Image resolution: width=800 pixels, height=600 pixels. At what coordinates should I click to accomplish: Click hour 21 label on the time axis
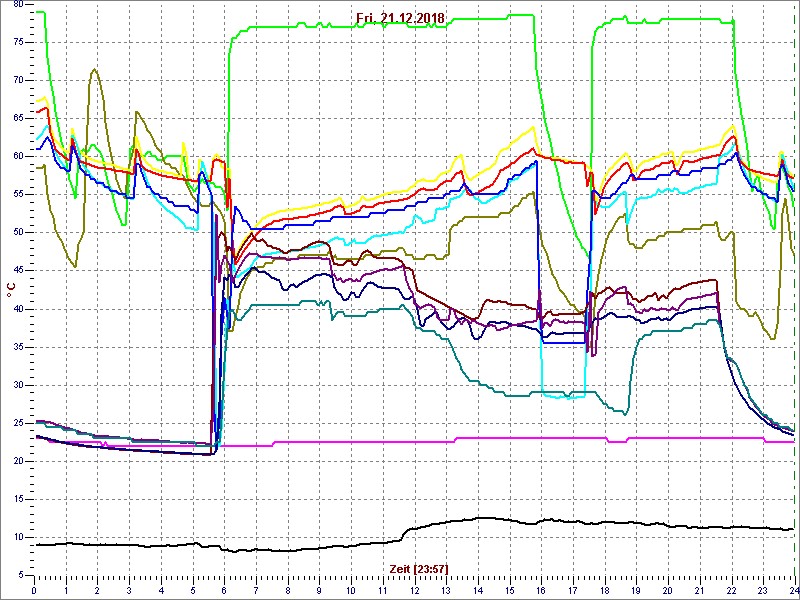[700, 590]
